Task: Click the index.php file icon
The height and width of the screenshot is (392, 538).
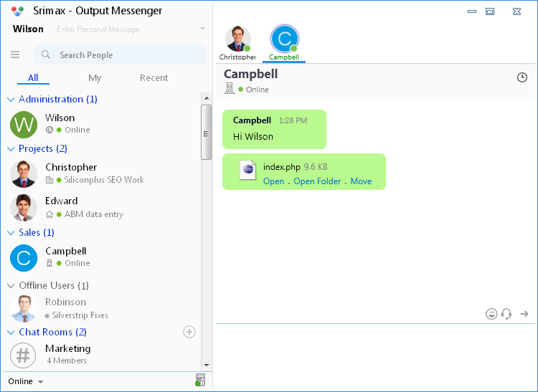Action: [248, 170]
